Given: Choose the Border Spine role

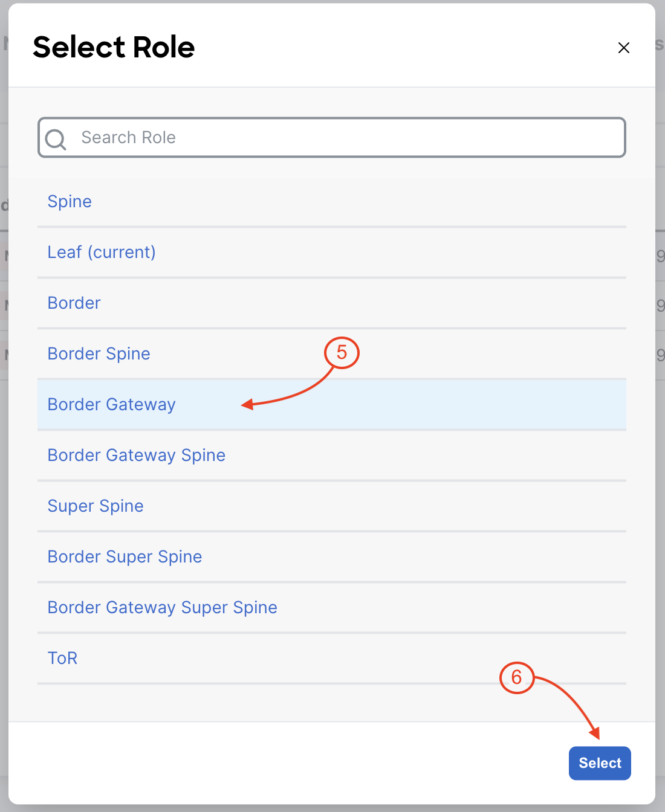Looking at the screenshot, I should coord(331,354).
